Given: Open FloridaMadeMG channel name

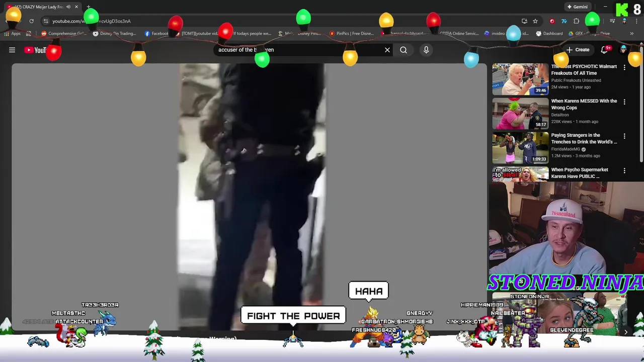Looking at the screenshot, I should pos(566,149).
